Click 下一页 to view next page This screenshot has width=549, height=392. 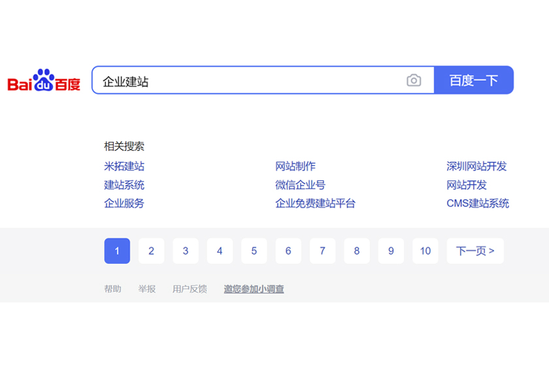coord(474,251)
